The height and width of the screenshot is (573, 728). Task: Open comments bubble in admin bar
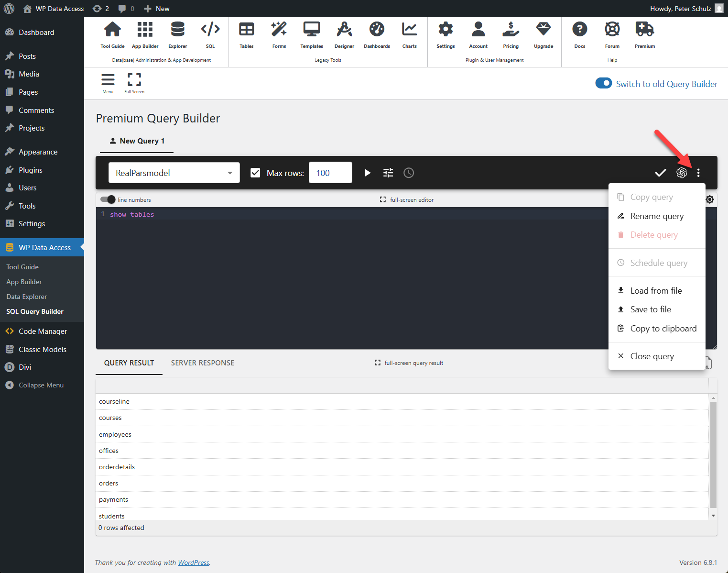point(126,9)
